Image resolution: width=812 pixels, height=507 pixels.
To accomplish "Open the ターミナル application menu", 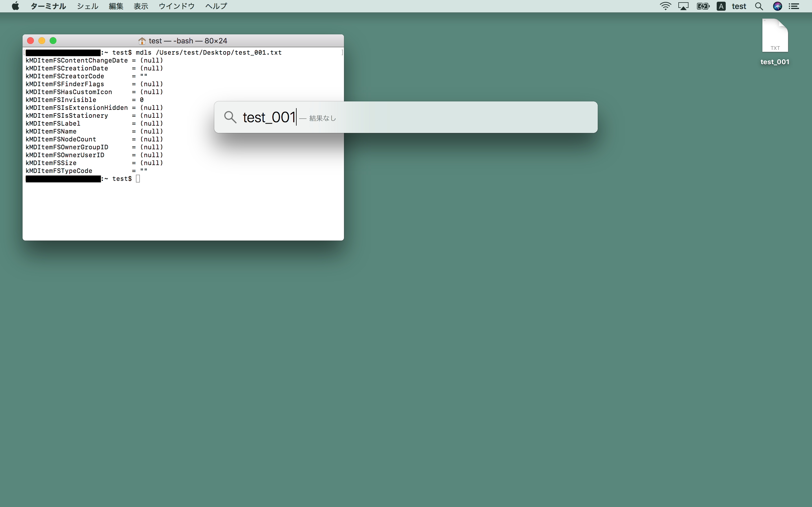I will (48, 6).
